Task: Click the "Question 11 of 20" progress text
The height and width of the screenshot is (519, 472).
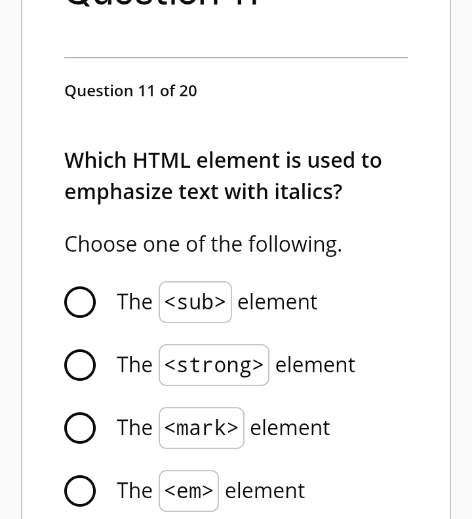Action: pyautogui.click(x=131, y=91)
